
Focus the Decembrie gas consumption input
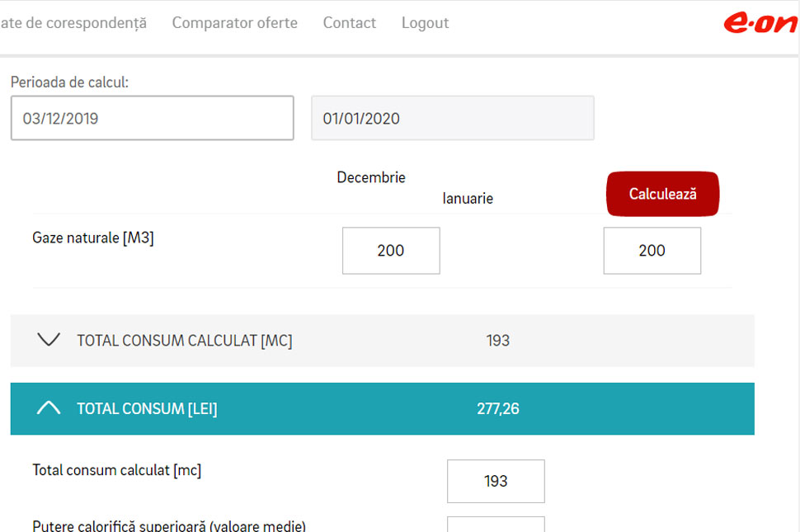coord(391,251)
